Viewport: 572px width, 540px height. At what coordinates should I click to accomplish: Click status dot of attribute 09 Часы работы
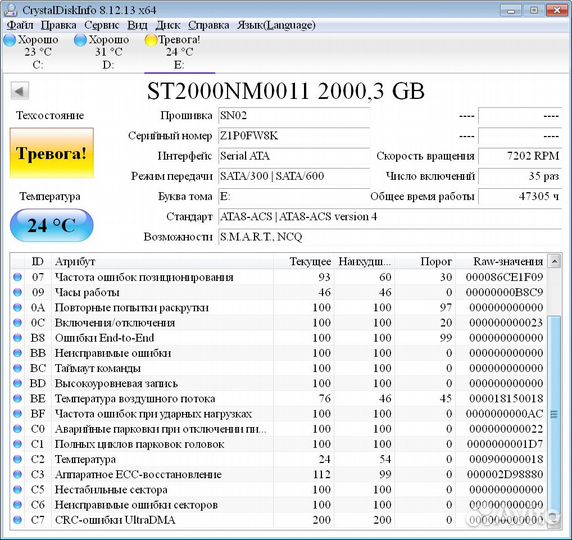pos(18,292)
